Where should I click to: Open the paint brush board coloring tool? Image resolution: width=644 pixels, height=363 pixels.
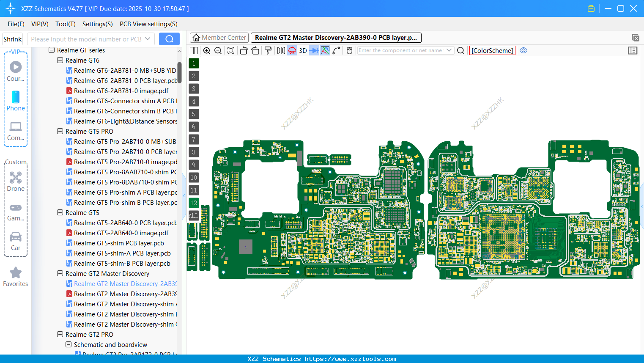268,50
